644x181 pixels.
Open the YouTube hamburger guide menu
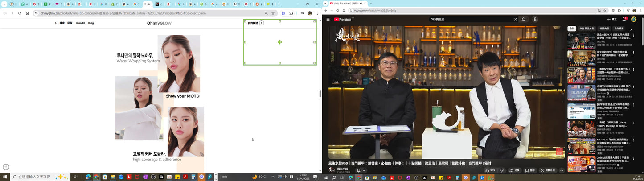(328, 19)
